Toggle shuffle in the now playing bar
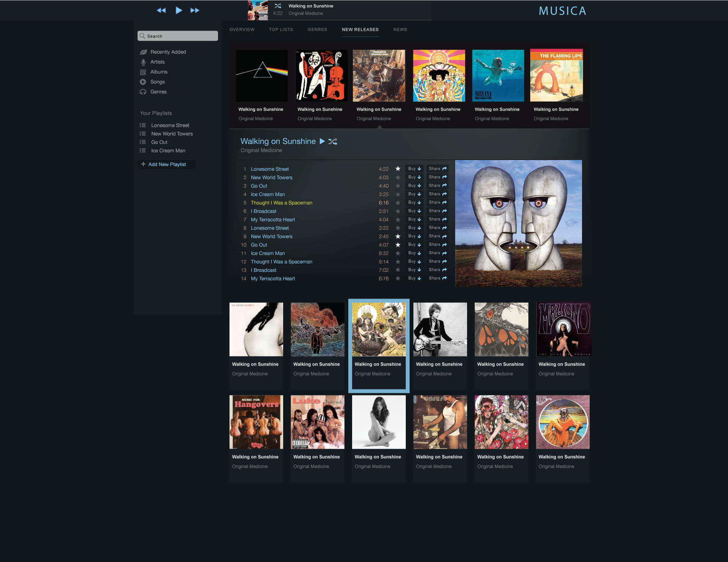This screenshot has width=728, height=562. click(x=278, y=6)
